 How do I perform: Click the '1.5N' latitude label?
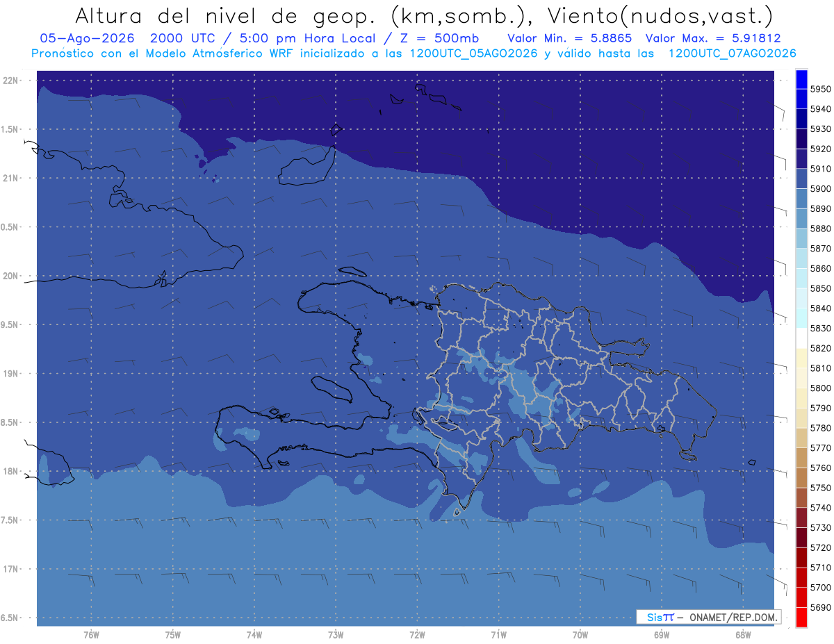(x=10, y=129)
